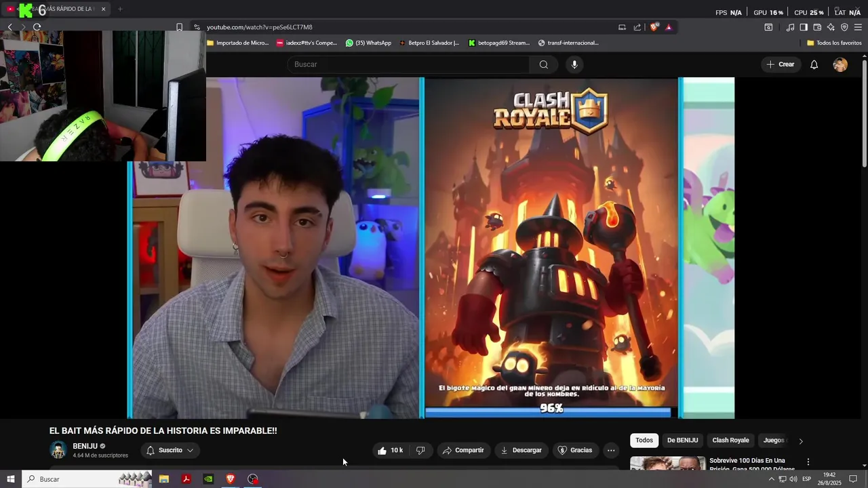Open 'Sobrevive 100 Días En Una Prisión' thumbnail
Image resolution: width=868 pixels, height=488 pixels.
click(x=667, y=464)
